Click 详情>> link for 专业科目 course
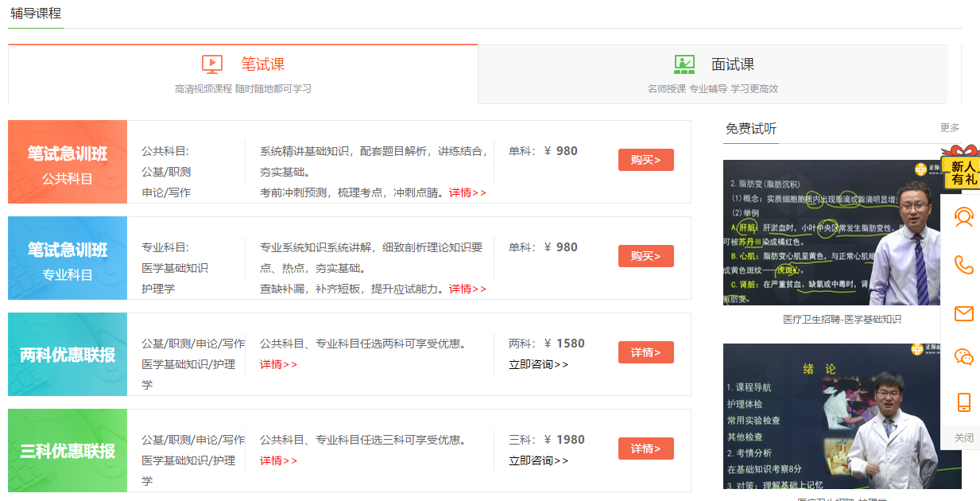Image resolution: width=980 pixels, height=501 pixels. click(469, 289)
